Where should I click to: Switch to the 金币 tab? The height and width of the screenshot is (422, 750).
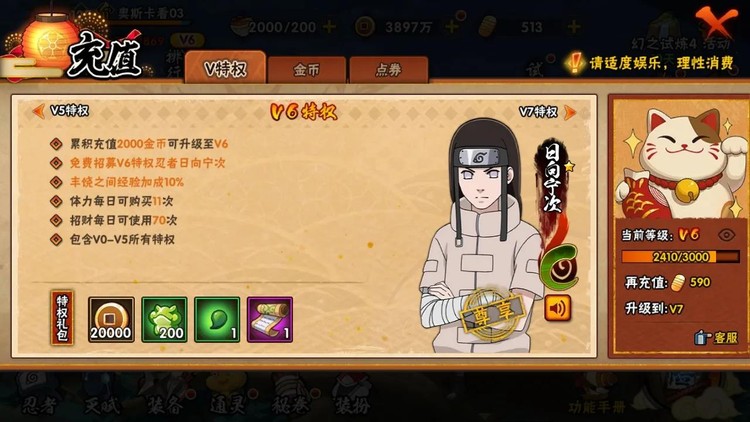307,70
